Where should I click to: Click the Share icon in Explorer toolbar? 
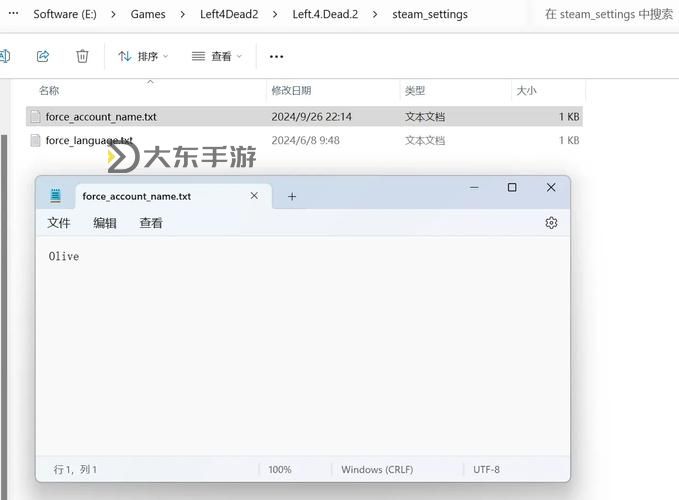42,56
